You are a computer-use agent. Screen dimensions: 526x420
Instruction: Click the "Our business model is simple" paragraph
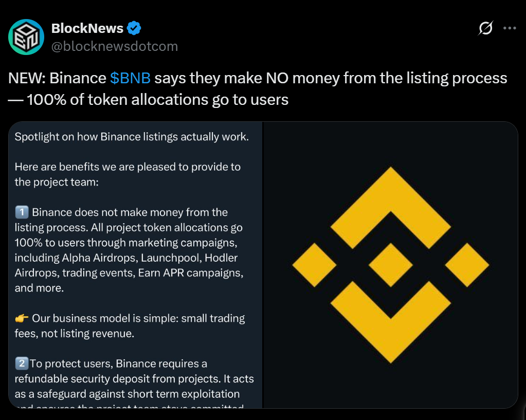tap(130, 326)
